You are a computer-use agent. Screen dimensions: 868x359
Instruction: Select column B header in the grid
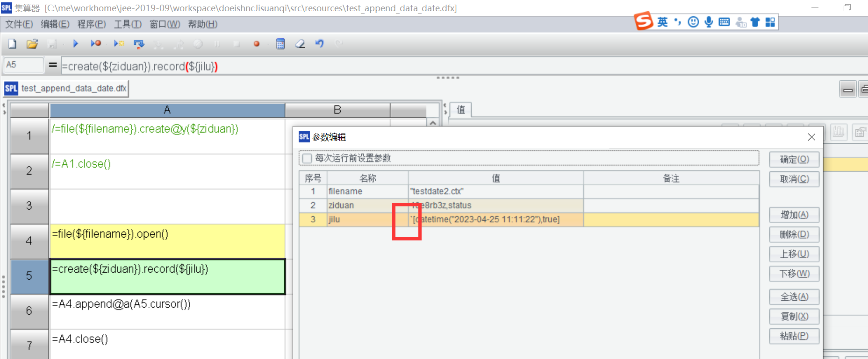[337, 110]
